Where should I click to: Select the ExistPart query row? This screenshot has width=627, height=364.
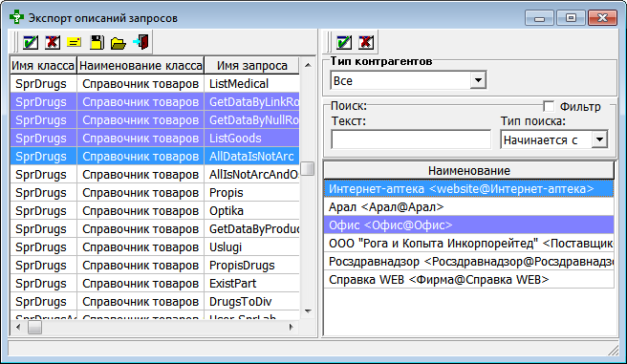click(155, 284)
